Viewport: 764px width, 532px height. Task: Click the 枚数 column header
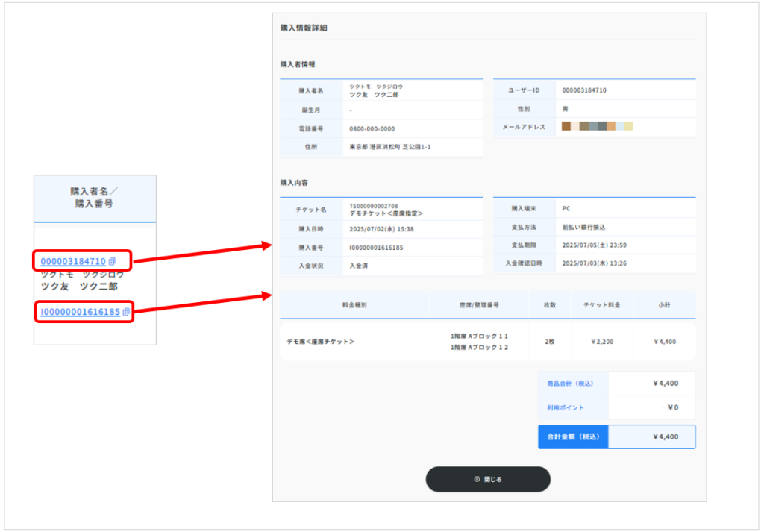tap(549, 304)
